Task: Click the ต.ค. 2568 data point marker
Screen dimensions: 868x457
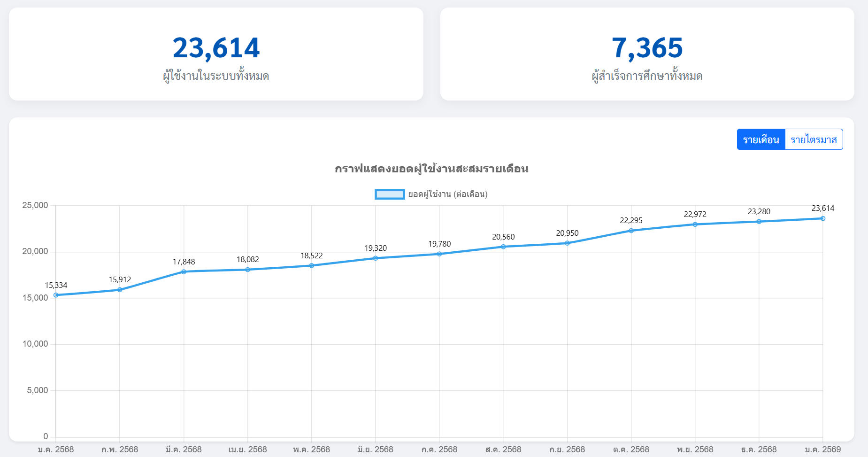Action: [x=631, y=231]
